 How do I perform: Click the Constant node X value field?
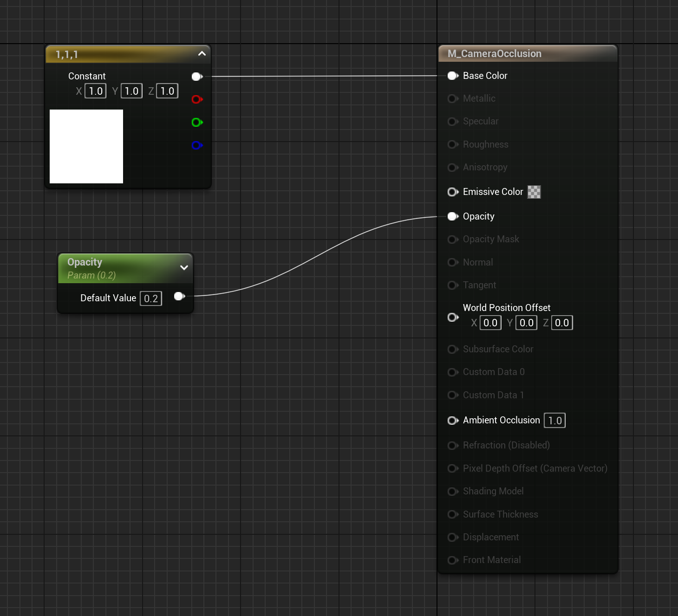(96, 91)
